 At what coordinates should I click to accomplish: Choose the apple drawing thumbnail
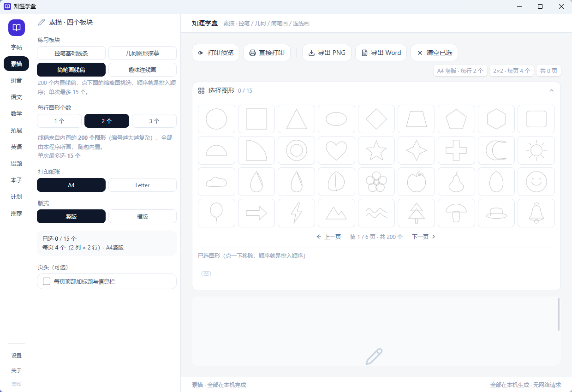417,182
